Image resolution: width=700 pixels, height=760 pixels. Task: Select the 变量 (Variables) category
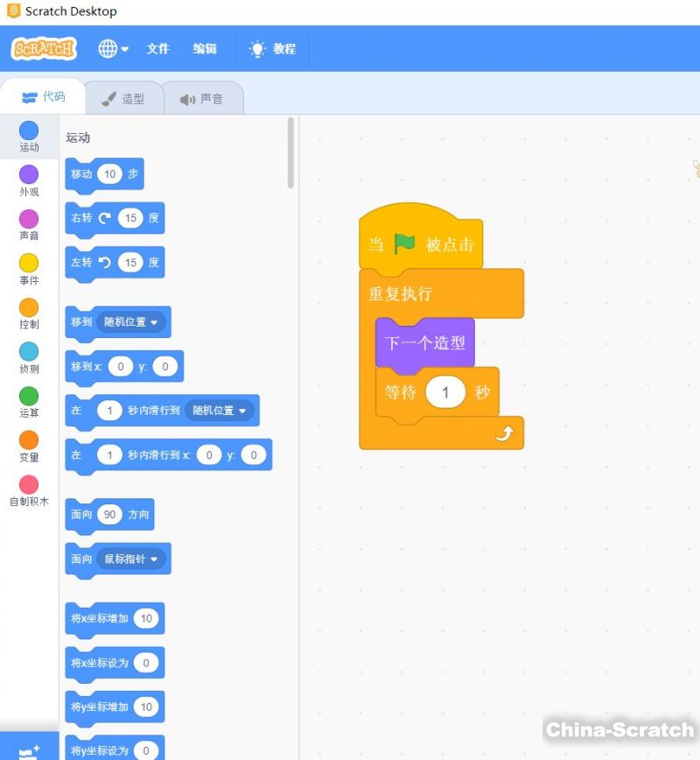(29, 446)
